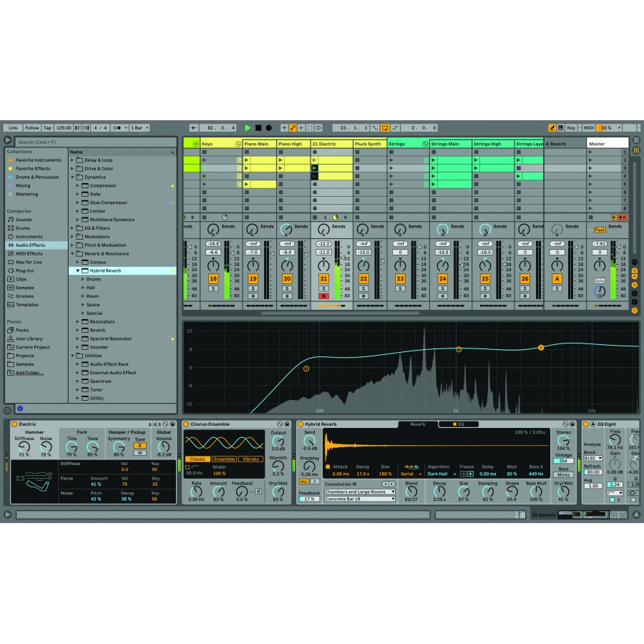This screenshot has height=644, width=644.
Task: Toggle track 18 activator button
Action: pyautogui.click(x=213, y=278)
